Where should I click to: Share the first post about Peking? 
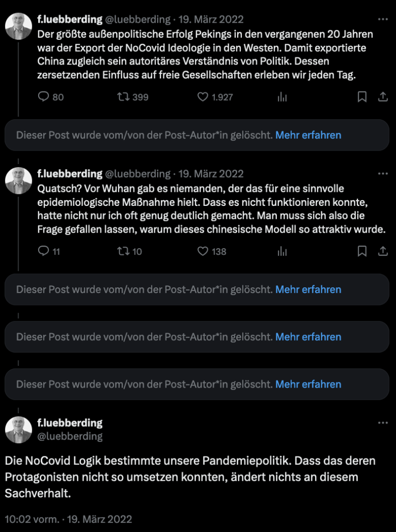[x=383, y=96]
